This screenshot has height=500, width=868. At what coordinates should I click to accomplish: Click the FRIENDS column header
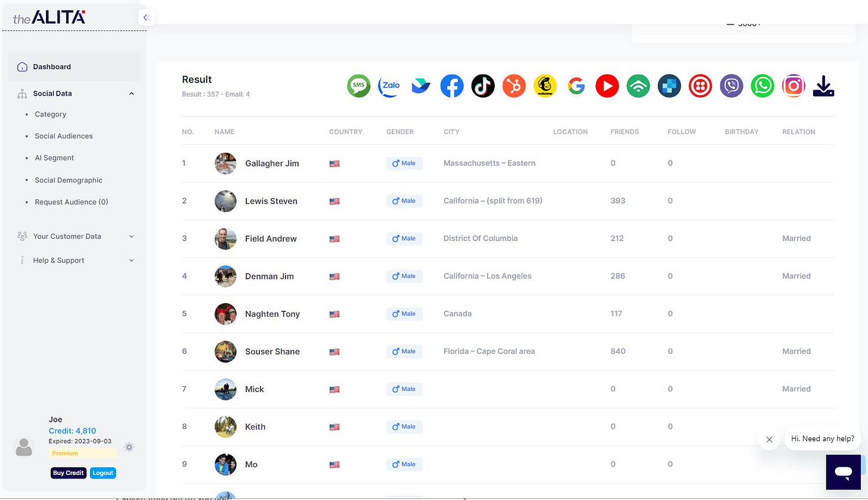click(x=625, y=132)
